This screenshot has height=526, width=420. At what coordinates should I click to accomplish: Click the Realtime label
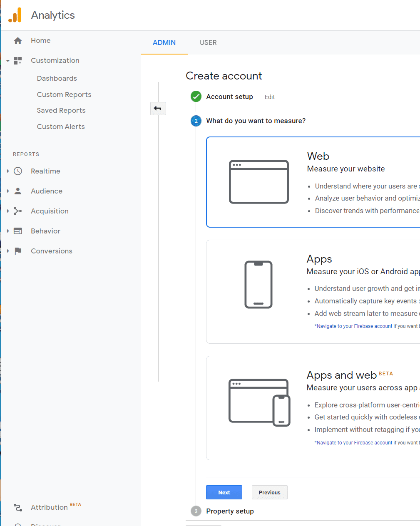click(45, 171)
